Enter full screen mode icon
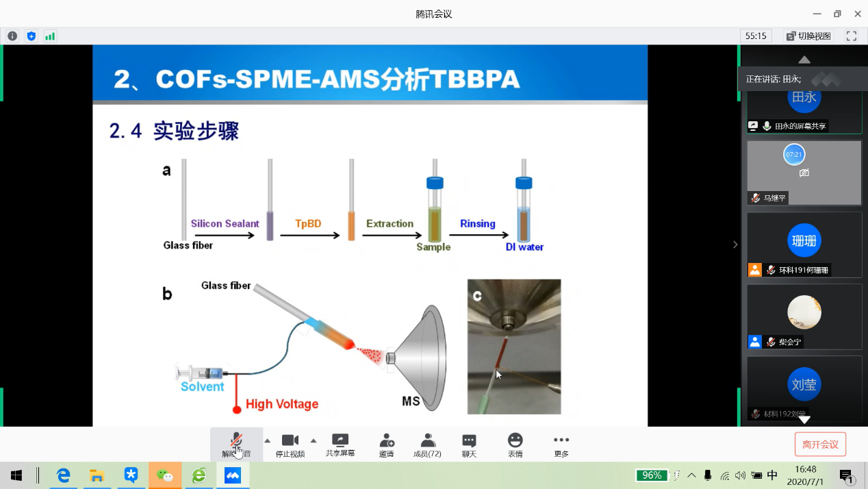Viewport: 868px width, 489px height. [x=852, y=36]
